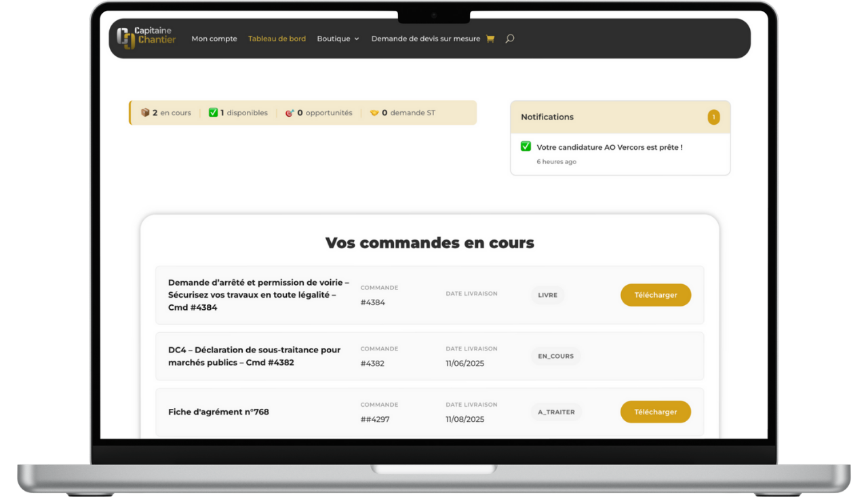
Task: Open Mon compte menu item
Action: [x=214, y=39]
